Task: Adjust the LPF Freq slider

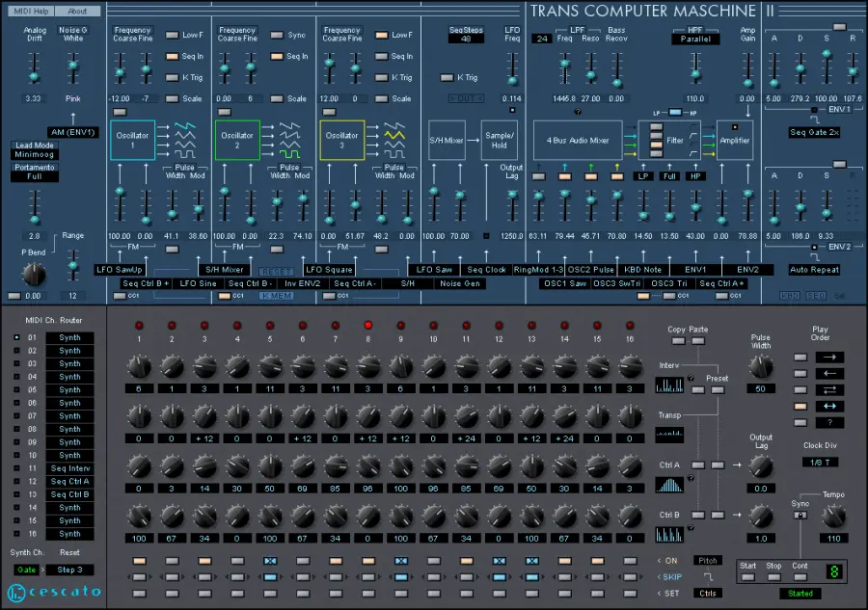Action: (564, 68)
